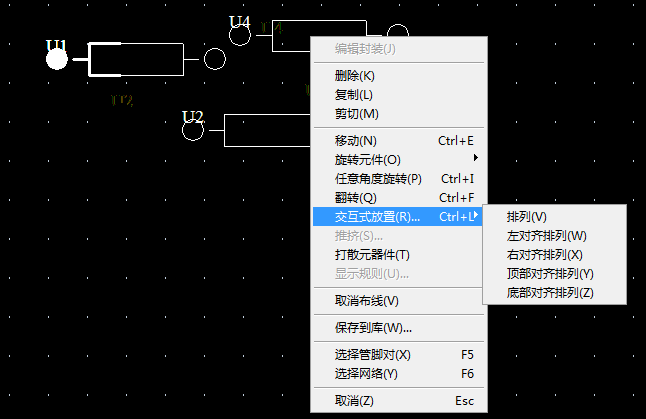Select 右对齐排列(X) alignment option
Image resolution: width=646 pixels, height=419 pixels.
tap(545, 255)
